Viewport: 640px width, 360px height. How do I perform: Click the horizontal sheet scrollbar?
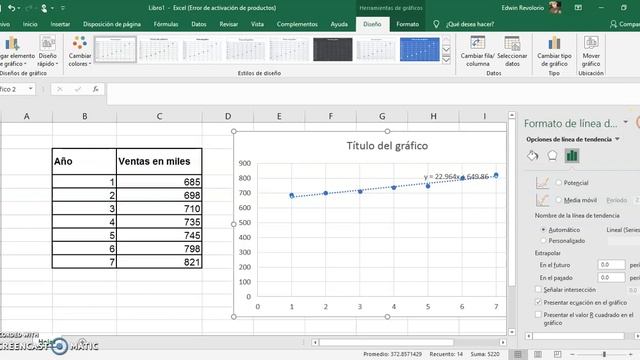(x=386, y=342)
